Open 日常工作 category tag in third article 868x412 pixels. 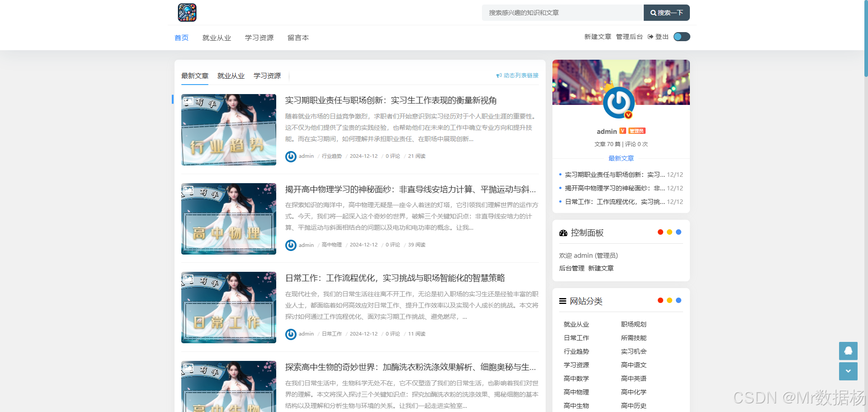coord(332,334)
